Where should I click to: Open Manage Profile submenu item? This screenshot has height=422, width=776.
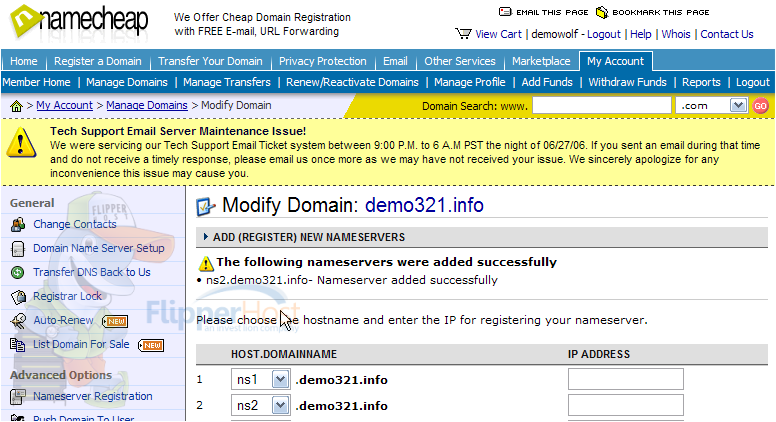[470, 82]
